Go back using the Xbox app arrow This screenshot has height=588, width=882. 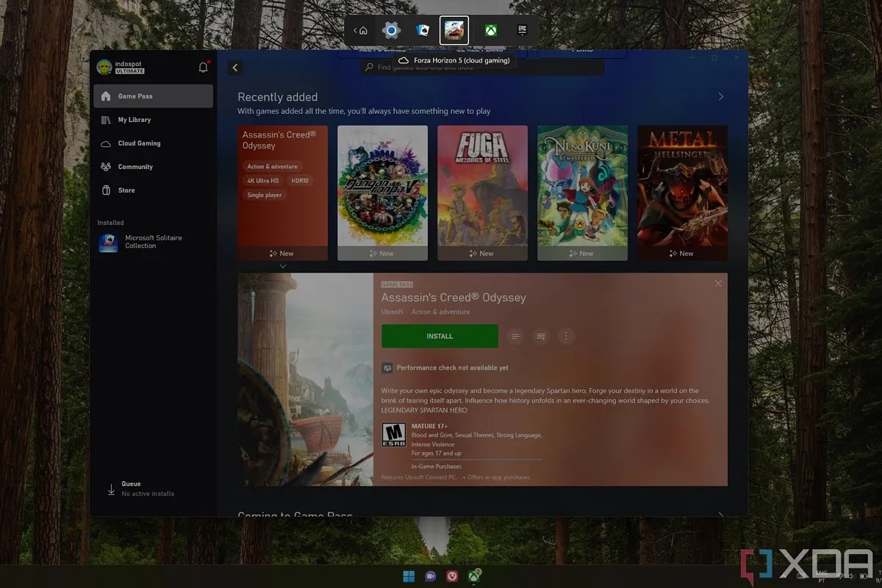coord(235,68)
